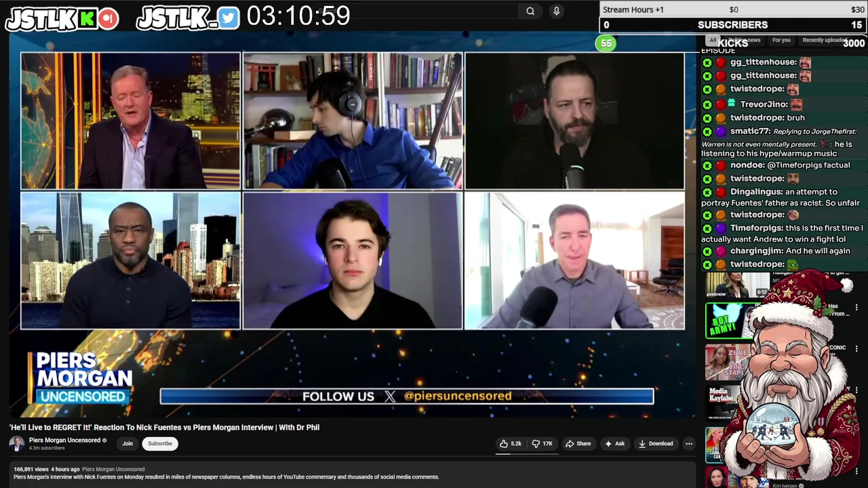This screenshot has height=488, width=868.
Task: Click the gift icon beside TrevorJino
Action: pos(732,104)
